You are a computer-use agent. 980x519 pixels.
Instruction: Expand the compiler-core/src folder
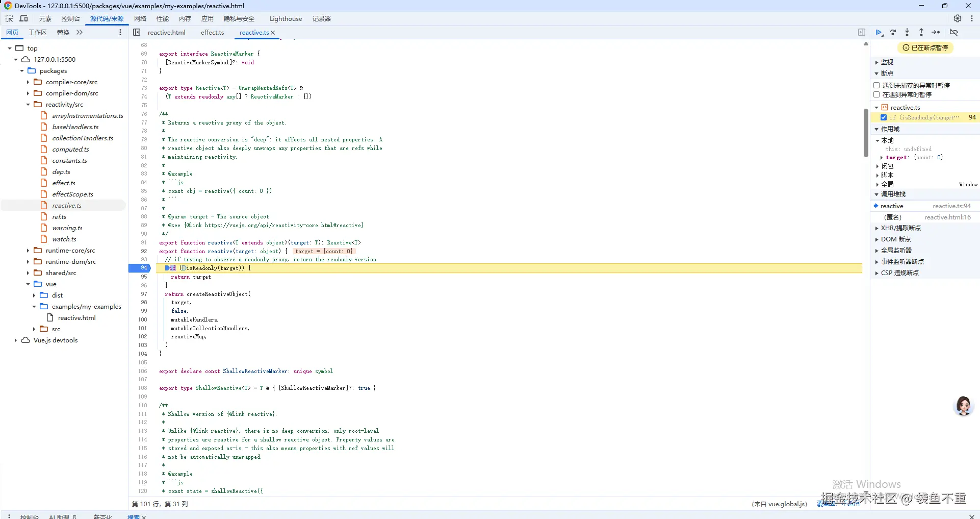click(x=28, y=82)
